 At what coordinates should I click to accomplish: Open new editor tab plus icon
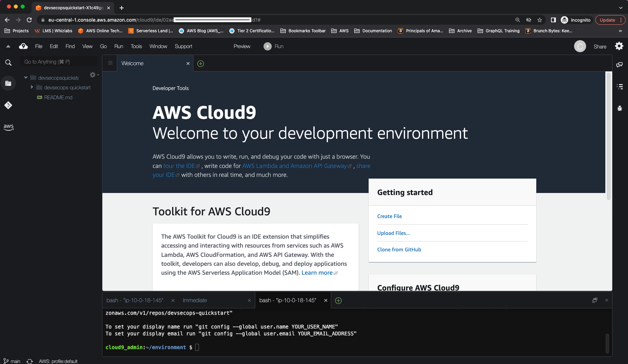[201, 64]
